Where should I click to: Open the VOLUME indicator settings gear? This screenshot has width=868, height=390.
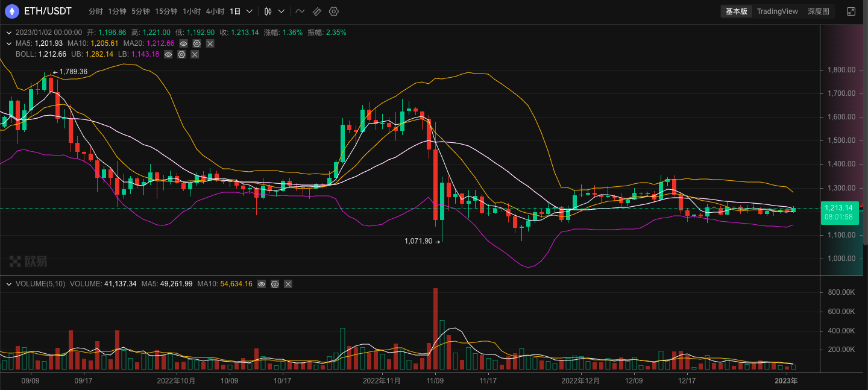(275, 284)
